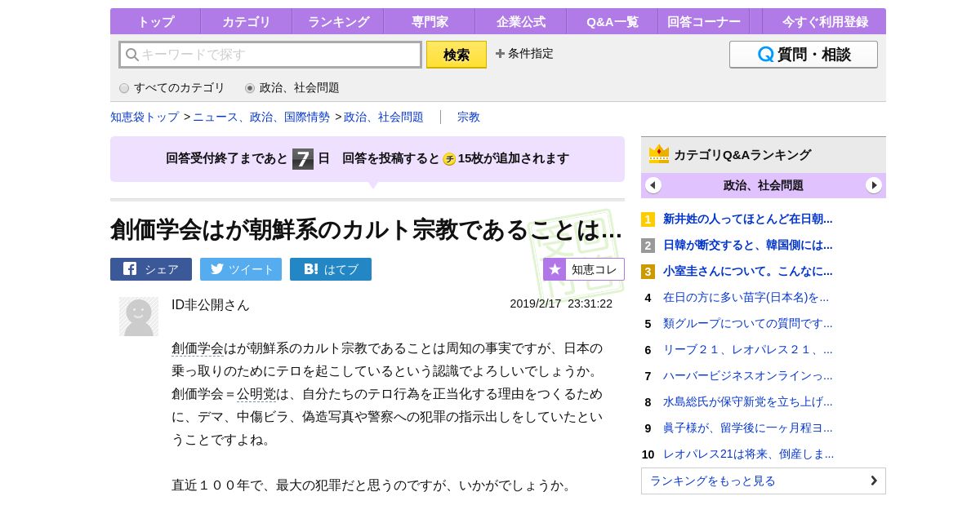This screenshot has width=980, height=514.
Task: Open rank 4 在日の方に多い苗字 link
Action: tap(746, 297)
